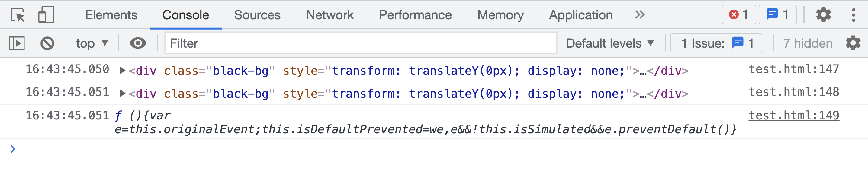
Task: Clear the console with the ban icon
Action: (47, 43)
